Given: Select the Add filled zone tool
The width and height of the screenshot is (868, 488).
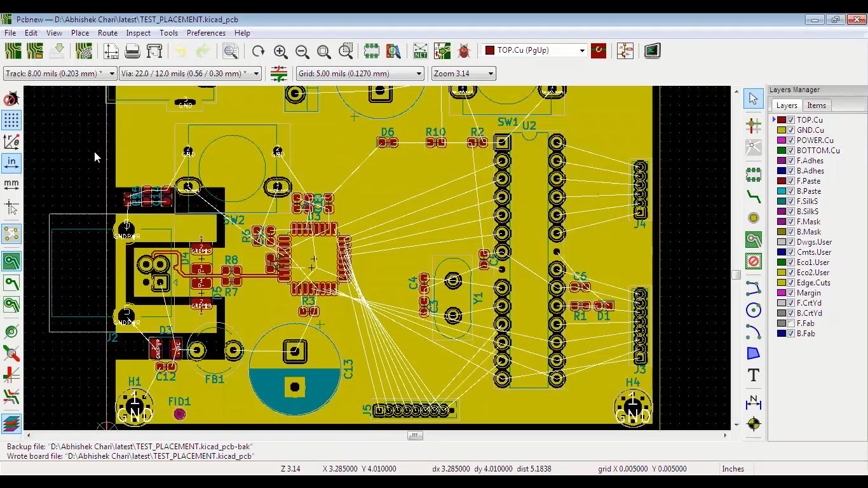Looking at the screenshot, I should coord(753,240).
